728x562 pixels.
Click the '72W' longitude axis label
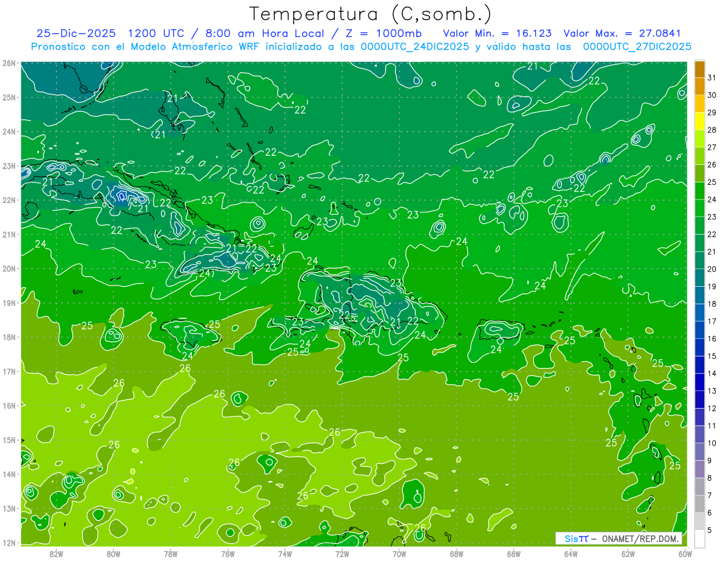(342, 553)
